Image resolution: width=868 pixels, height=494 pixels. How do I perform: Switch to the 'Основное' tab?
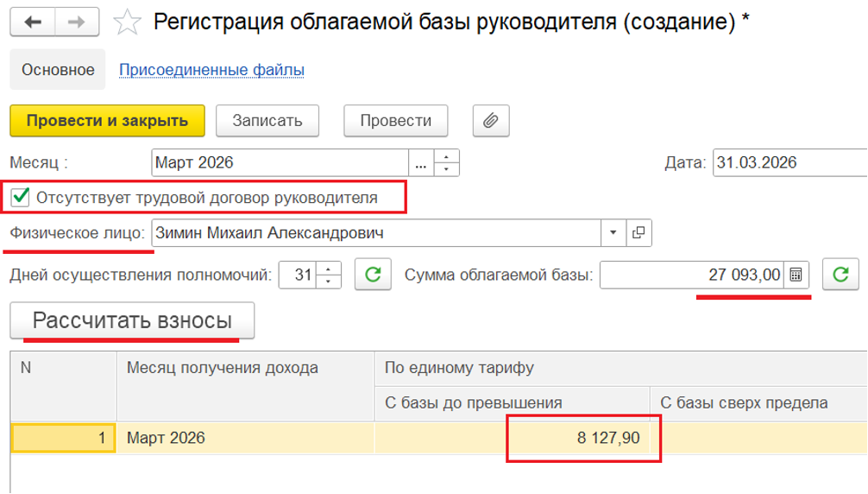point(58,70)
